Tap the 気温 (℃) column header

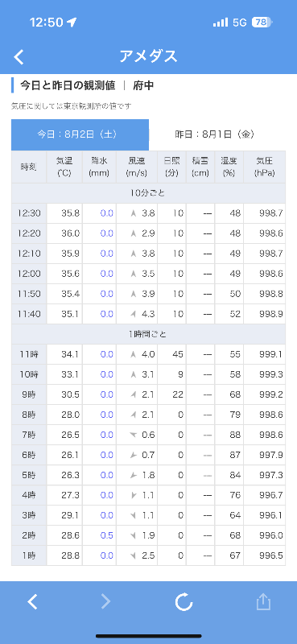pyautogui.click(x=64, y=167)
